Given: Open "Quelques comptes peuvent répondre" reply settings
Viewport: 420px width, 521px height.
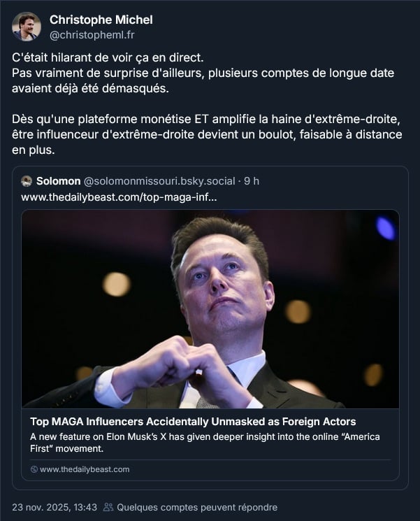Looking at the screenshot, I should pos(196,507).
